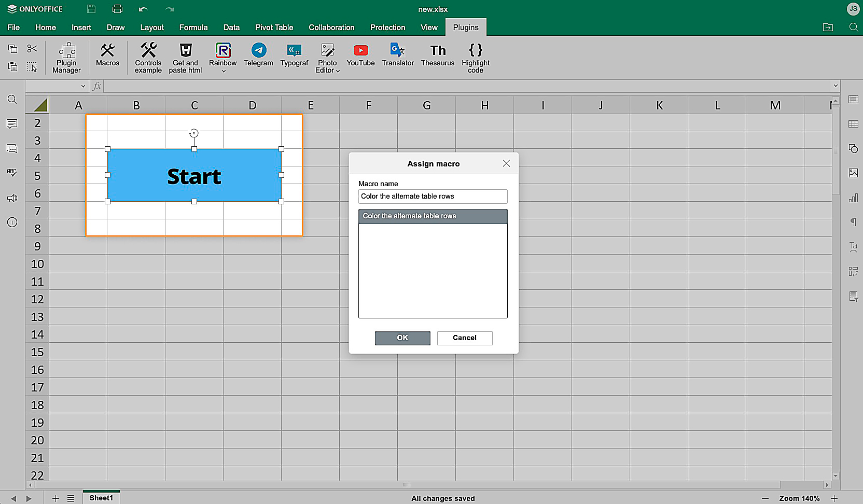Viewport: 863px width, 504px height.
Task: Open table settings in right sidebar
Action: tap(853, 124)
